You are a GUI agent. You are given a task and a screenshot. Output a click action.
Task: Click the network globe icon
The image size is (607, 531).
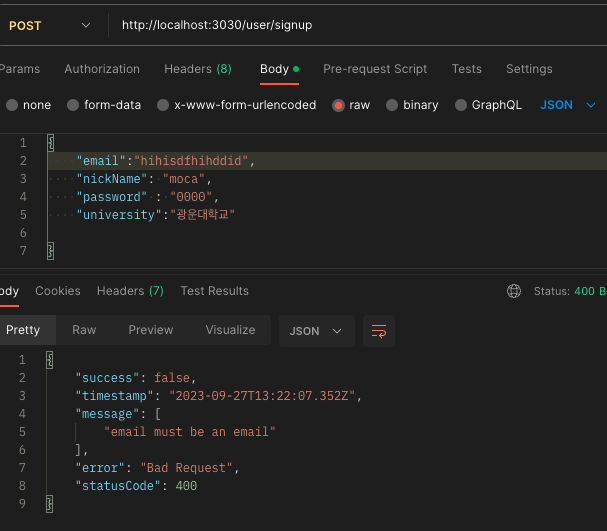click(x=514, y=291)
